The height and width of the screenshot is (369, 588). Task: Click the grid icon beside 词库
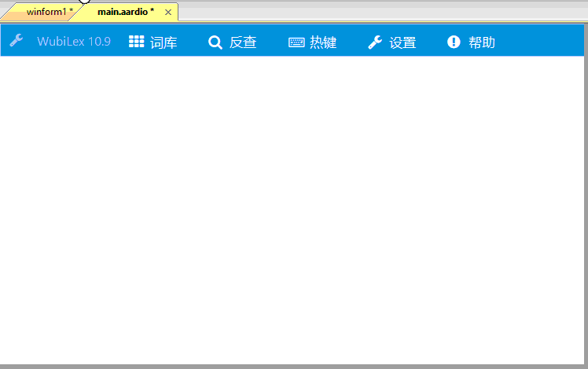(x=137, y=42)
